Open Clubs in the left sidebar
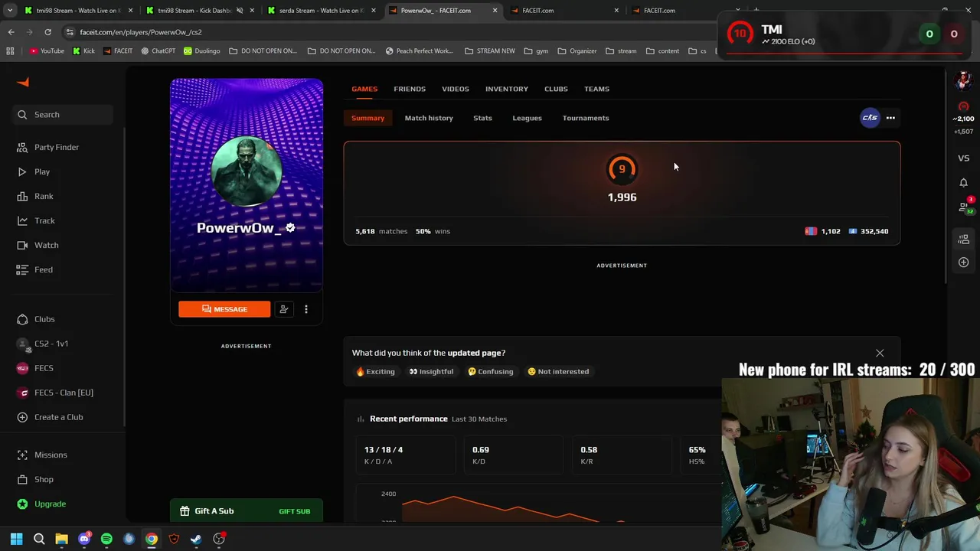The image size is (980, 551). pos(36,319)
